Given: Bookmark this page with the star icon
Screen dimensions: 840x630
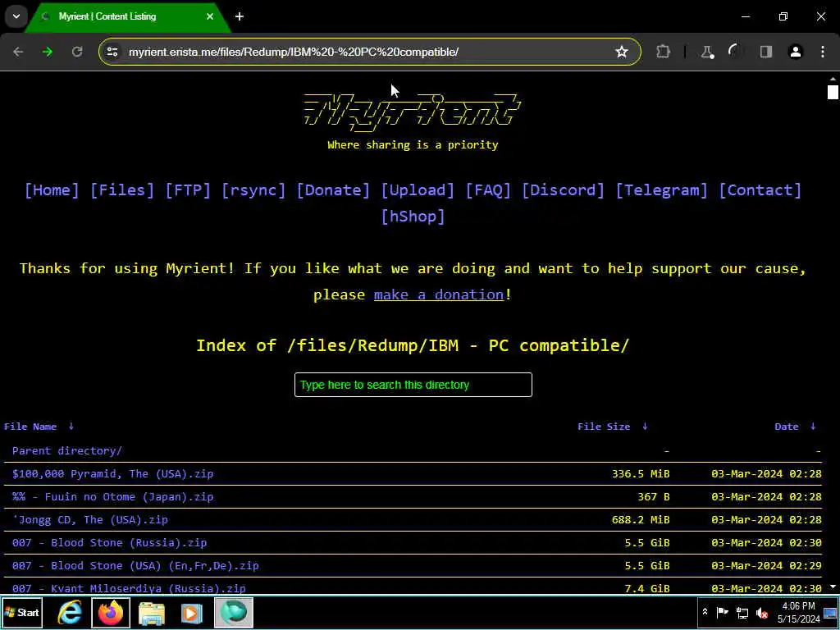Looking at the screenshot, I should point(622,52).
